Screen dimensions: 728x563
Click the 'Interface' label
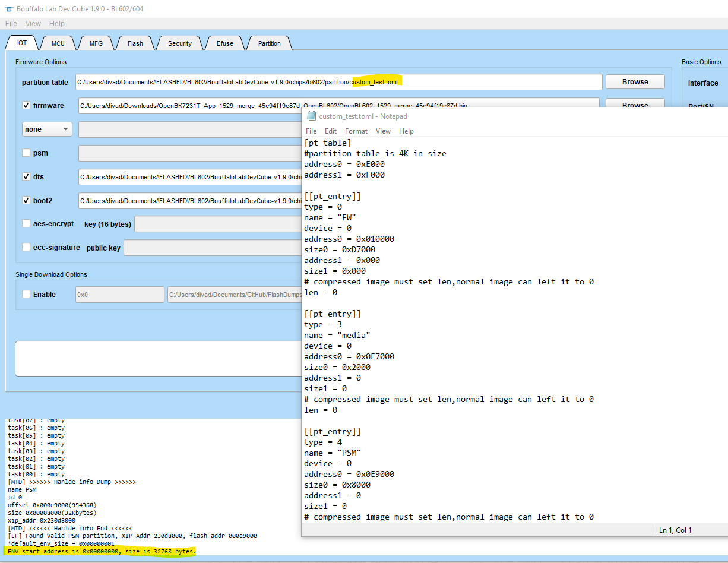(703, 83)
